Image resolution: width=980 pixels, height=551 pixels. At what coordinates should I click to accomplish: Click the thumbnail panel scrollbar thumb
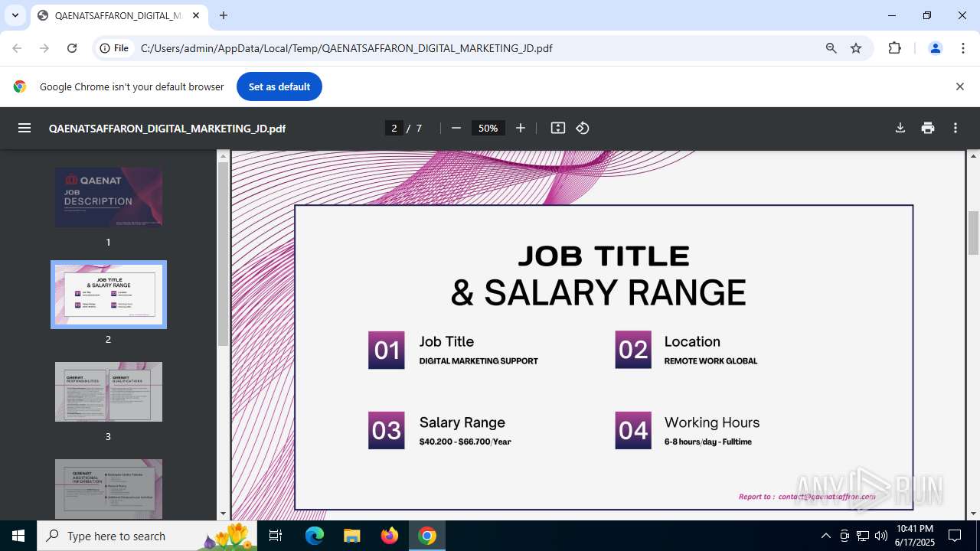[223, 254]
